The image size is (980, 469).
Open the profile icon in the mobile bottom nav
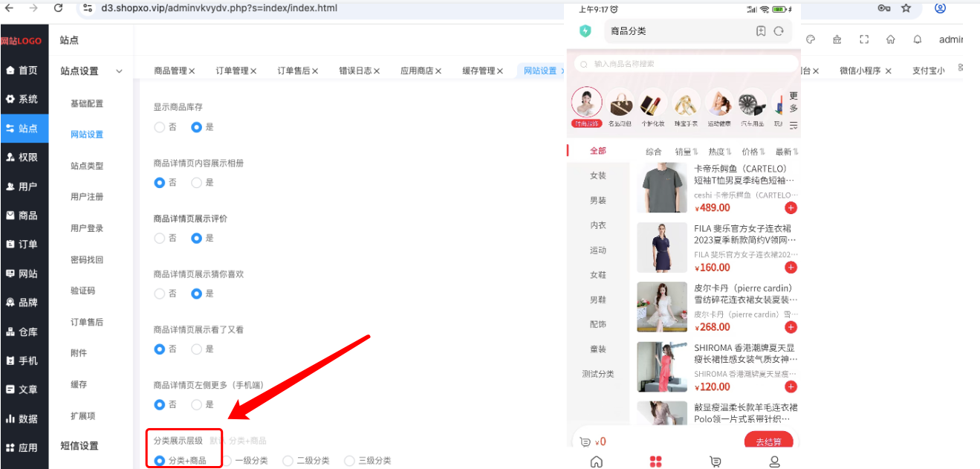(774, 462)
